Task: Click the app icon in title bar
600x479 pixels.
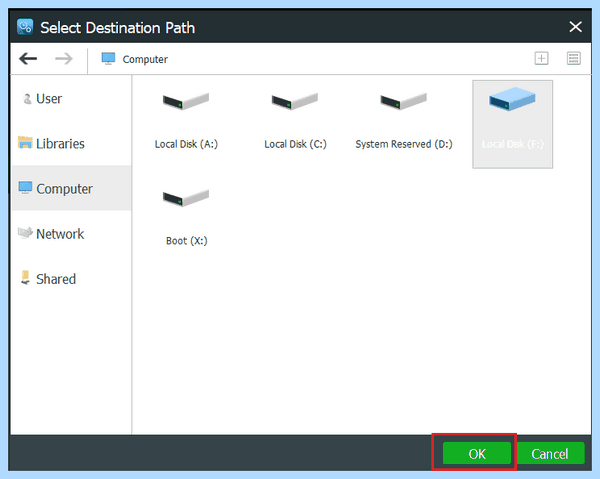Action: (x=25, y=27)
